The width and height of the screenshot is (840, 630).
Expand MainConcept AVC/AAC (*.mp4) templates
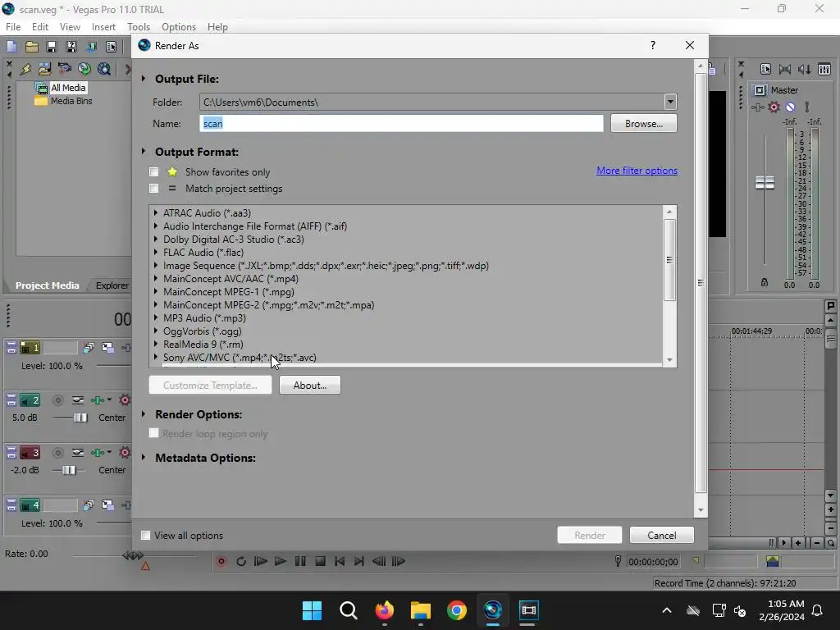pyautogui.click(x=156, y=279)
